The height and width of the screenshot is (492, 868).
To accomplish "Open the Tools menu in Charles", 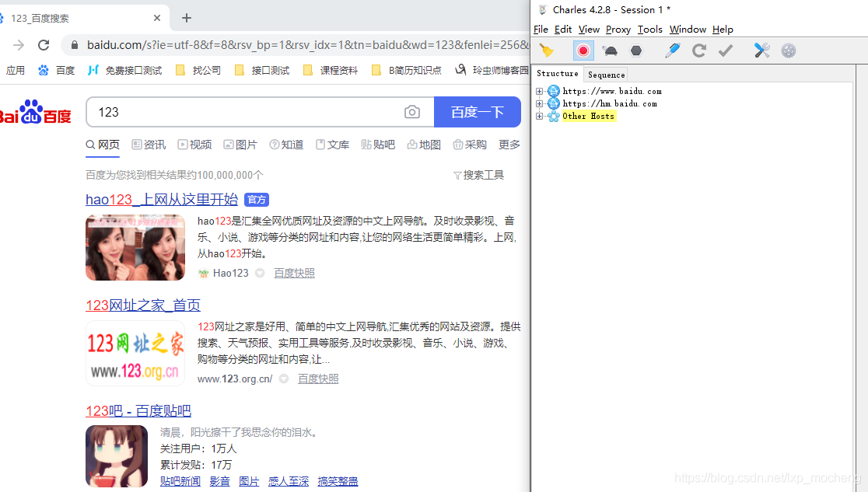I will (x=650, y=30).
